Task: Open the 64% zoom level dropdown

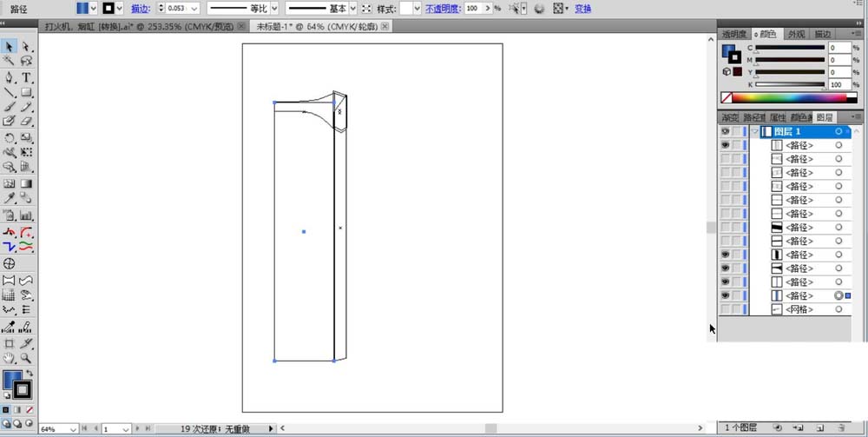Action: pyautogui.click(x=74, y=429)
